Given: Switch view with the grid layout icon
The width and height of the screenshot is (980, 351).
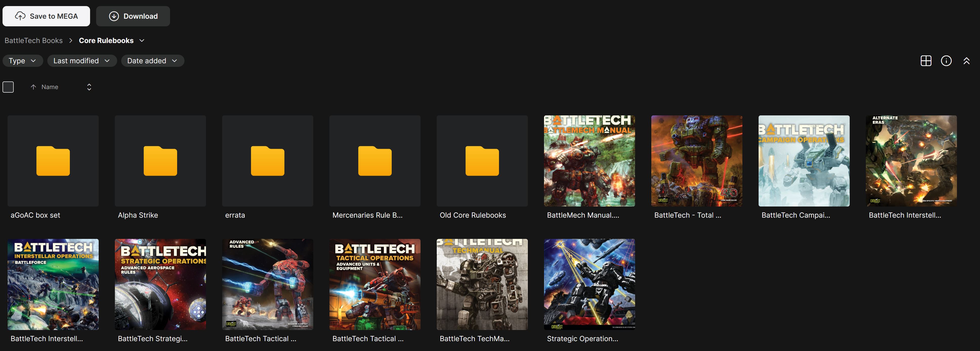Looking at the screenshot, I should coord(926,61).
